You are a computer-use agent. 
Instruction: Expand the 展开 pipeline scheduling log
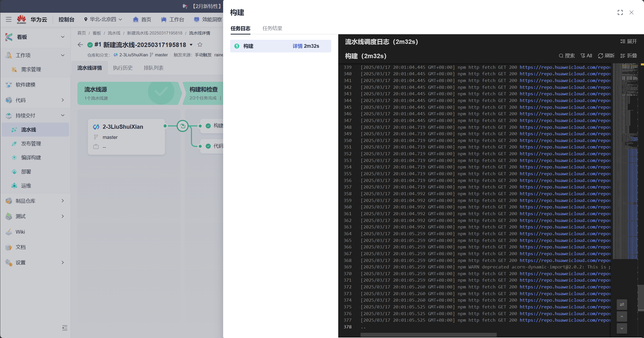(628, 42)
